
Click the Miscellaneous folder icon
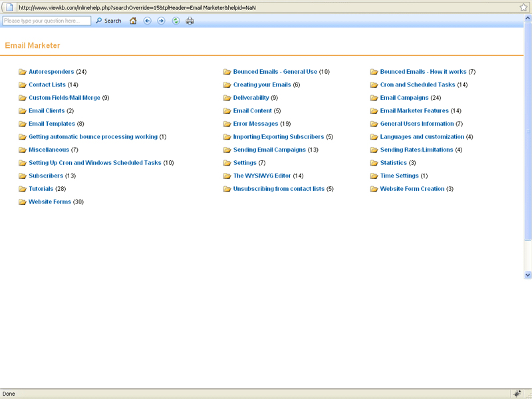[23, 150]
